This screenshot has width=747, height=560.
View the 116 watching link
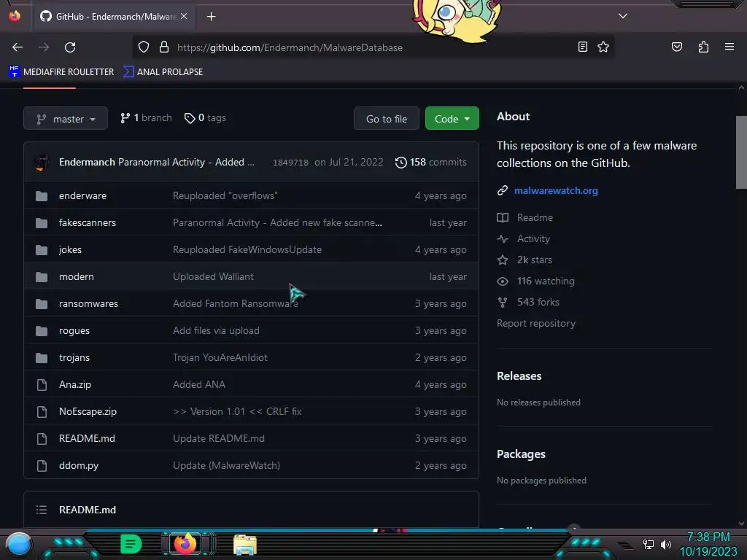click(546, 281)
